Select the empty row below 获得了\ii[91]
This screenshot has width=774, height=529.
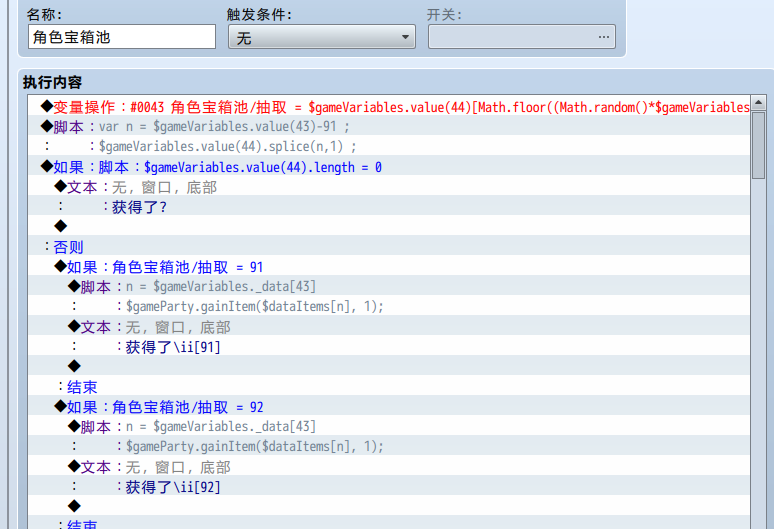point(389,367)
